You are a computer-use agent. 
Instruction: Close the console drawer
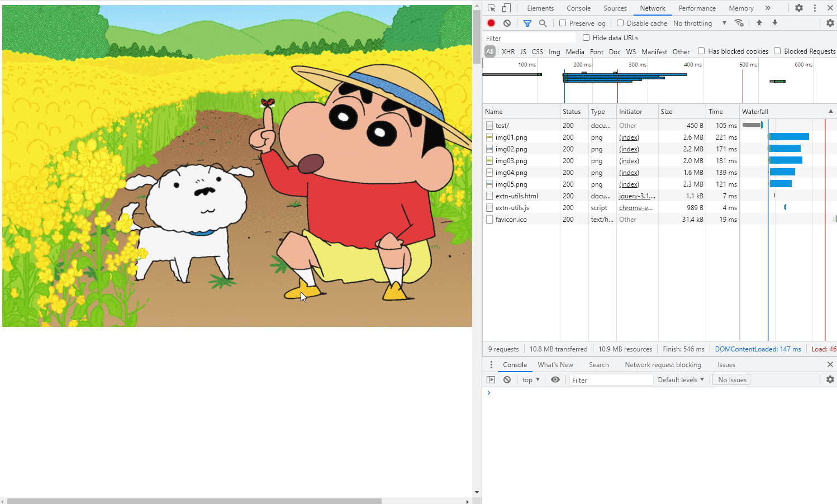point(830,364)
